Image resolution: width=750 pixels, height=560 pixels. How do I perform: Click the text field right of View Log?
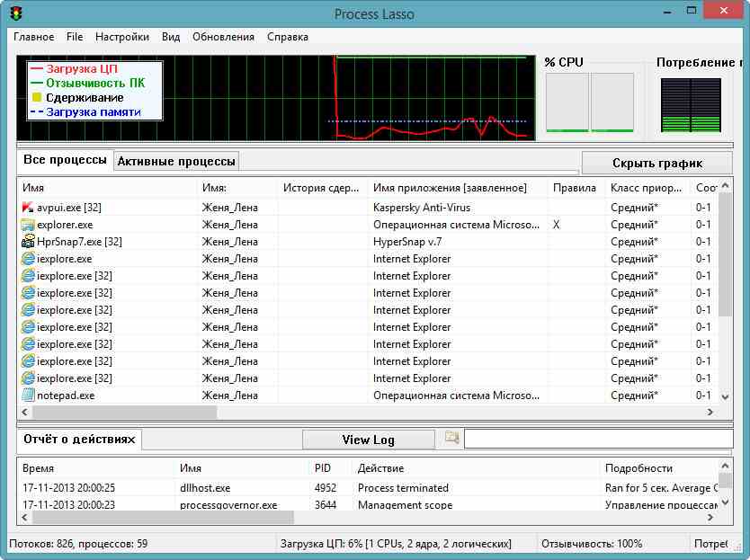(x=598, y=439)
